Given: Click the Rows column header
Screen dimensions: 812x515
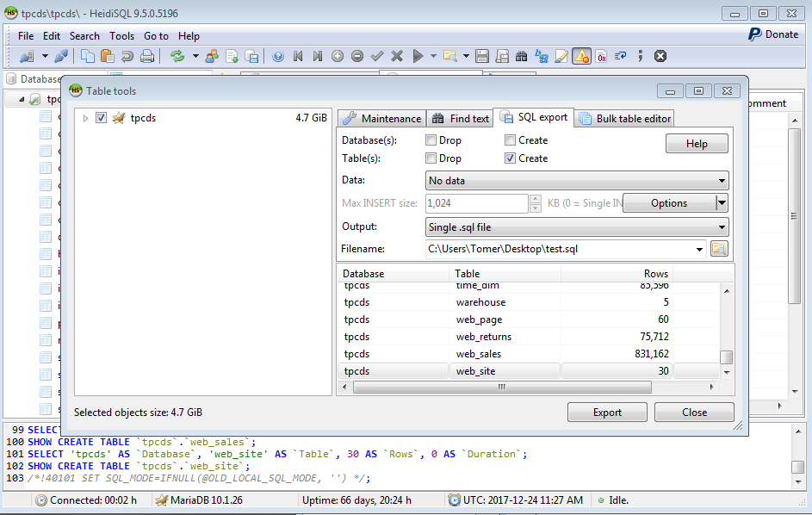Looking at the screenshot, I should [x=617, y=274].
